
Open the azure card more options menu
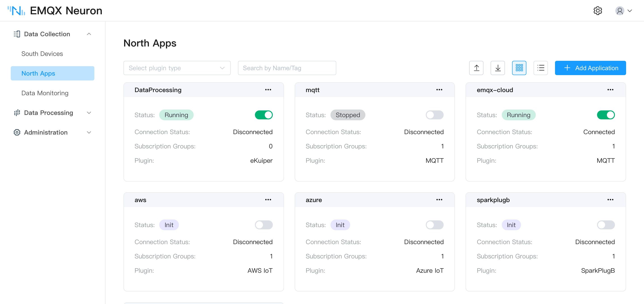(x=439, y=200)
